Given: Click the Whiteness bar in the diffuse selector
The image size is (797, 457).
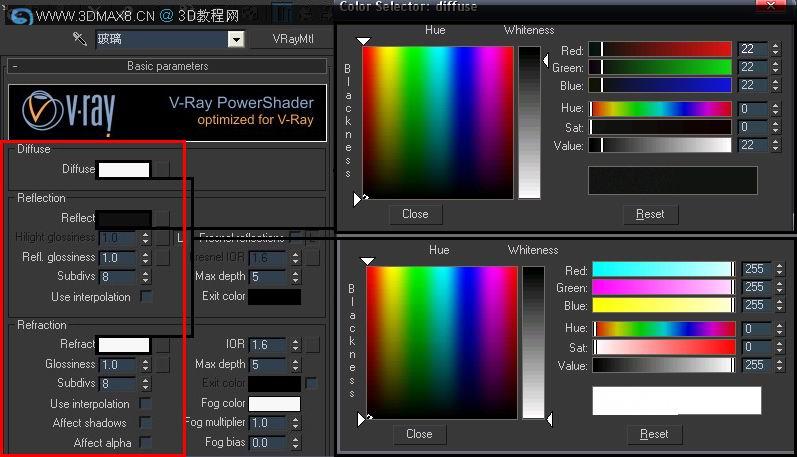Looking at the screenshot, I should pos(529,123).
